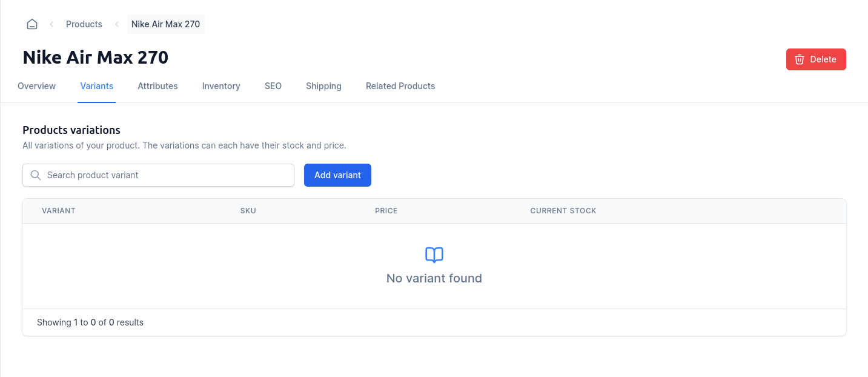Select the Variants tab
868x377 pixels.
tap(97, 86)
